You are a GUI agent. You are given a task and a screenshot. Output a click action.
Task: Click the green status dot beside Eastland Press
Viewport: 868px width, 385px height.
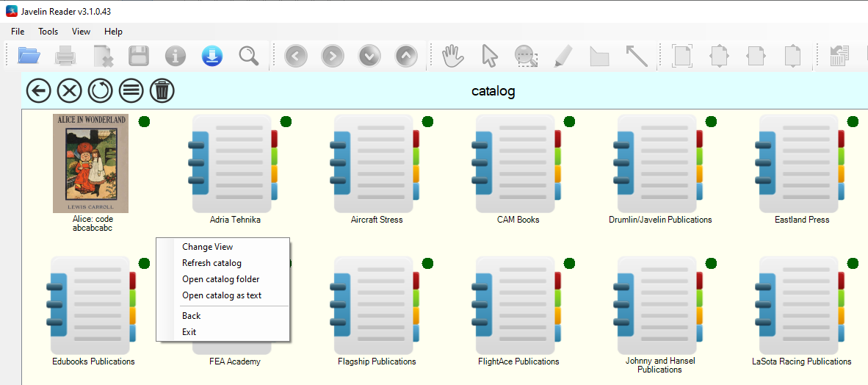coord(853,122)
